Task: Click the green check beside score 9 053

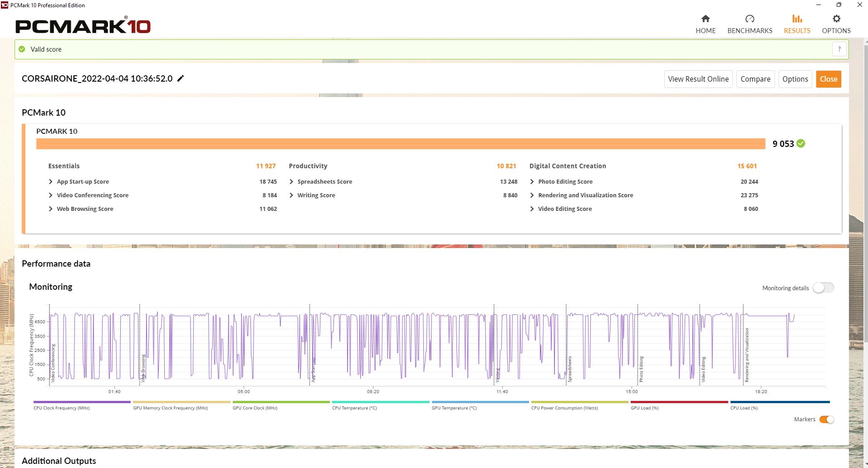Action: coord(801,143)
